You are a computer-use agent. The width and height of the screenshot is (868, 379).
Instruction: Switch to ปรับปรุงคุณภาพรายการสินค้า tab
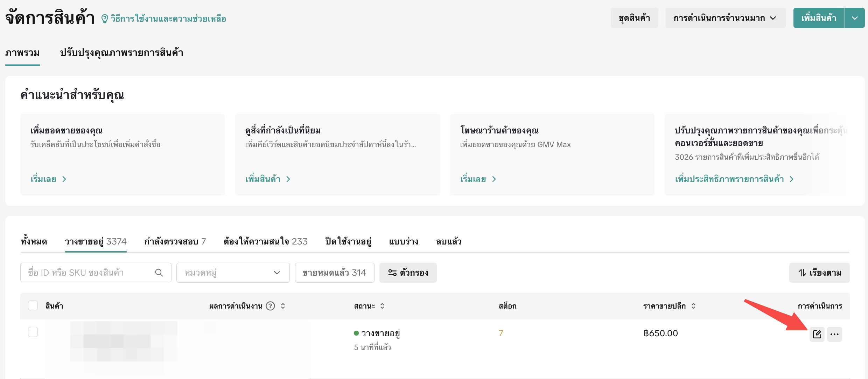tap(121, 53)
